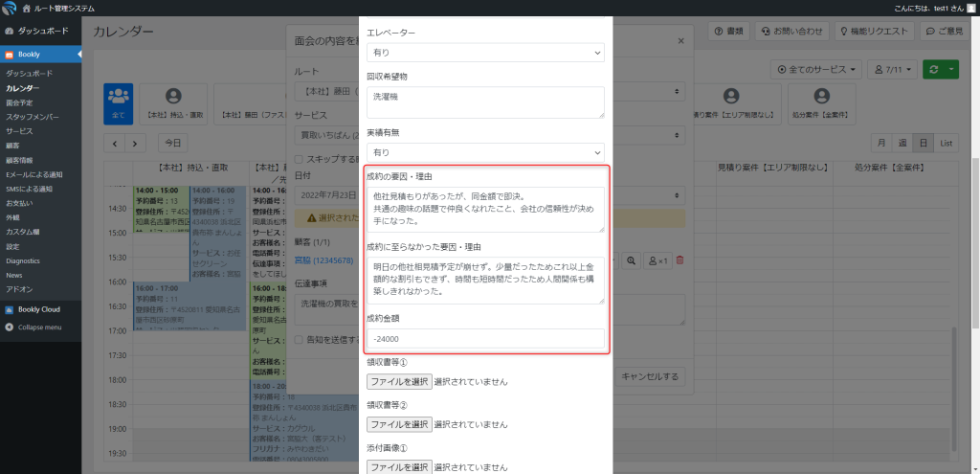
Task: Click the 今日 button
Action: [171, 143]
